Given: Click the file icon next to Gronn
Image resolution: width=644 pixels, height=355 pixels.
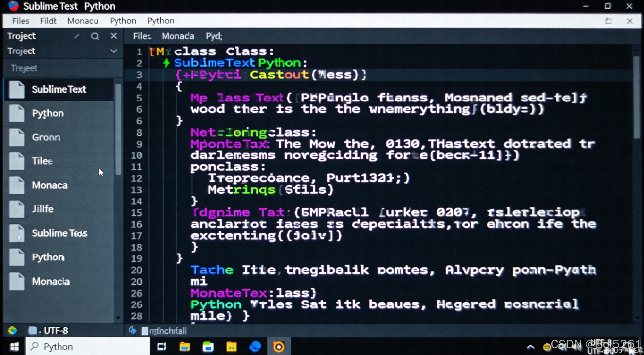Looking at the screenshot, I should click(17, 137).
